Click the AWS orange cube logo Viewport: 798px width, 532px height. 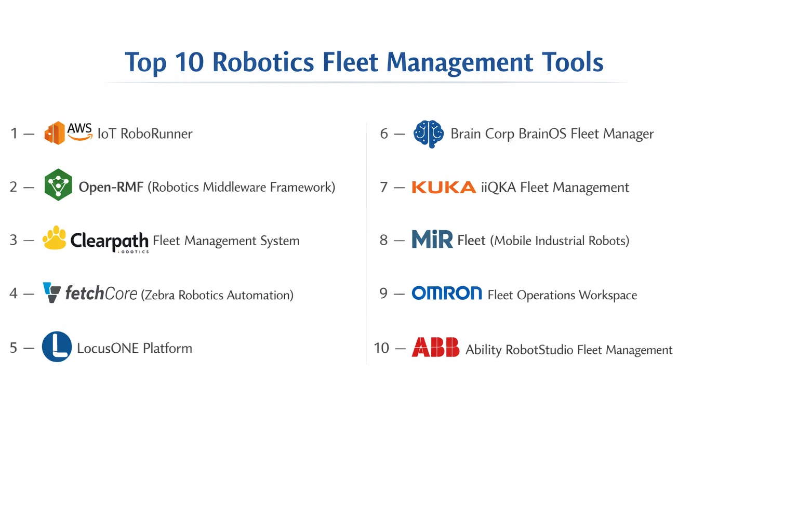pos(55,133)
